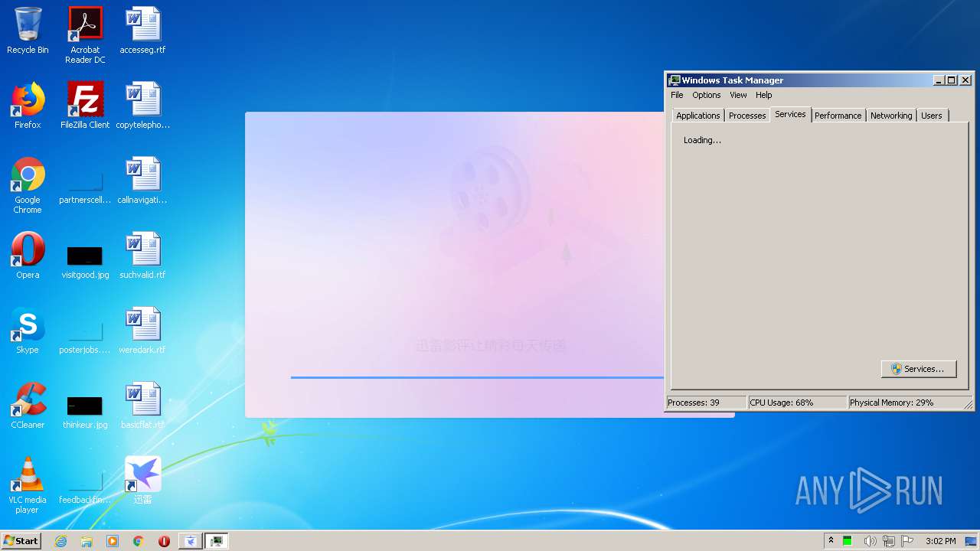Switch to Task Manager taskbar button
This screenshot has height=551, width=980.
click(217, 541)
